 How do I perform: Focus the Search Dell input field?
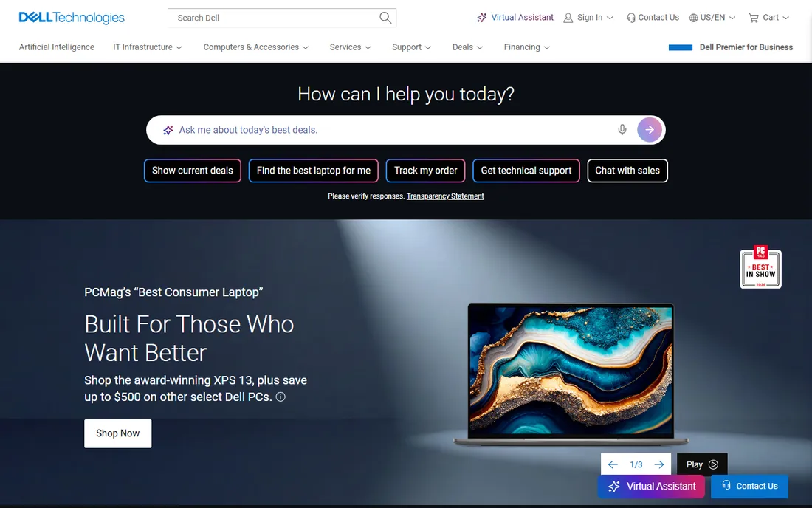coord(275,18)
